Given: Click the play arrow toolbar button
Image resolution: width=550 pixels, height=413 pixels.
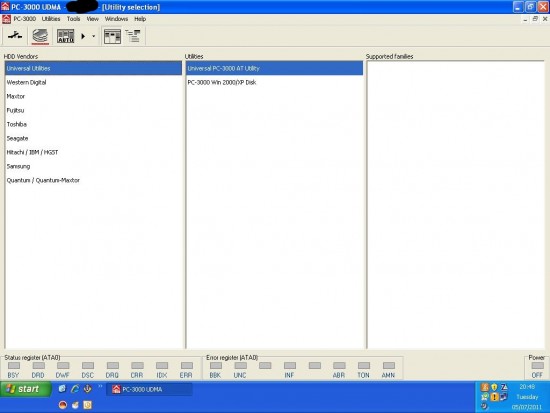Looking at the screenshot, I should [x=83, y=36].
